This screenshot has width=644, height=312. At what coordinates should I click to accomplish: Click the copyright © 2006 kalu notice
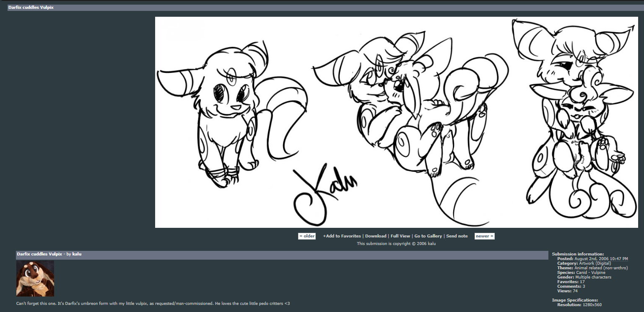click(x=396, y=244)
